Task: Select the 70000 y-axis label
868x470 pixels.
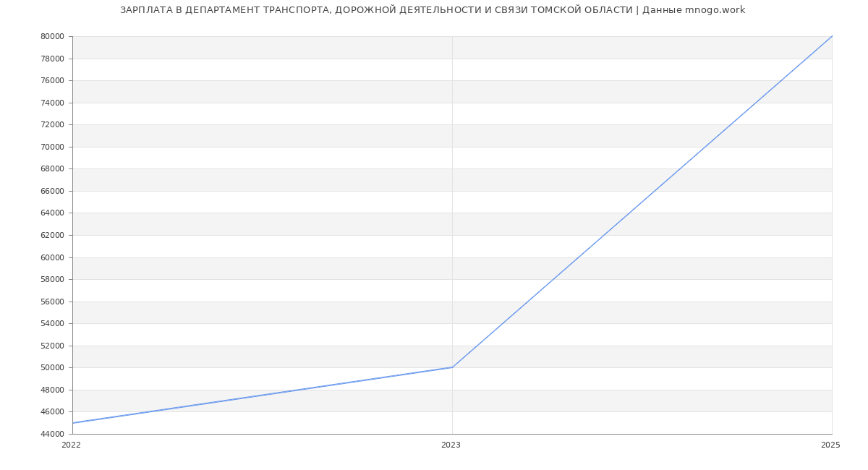Action: (x=52, y=147)
